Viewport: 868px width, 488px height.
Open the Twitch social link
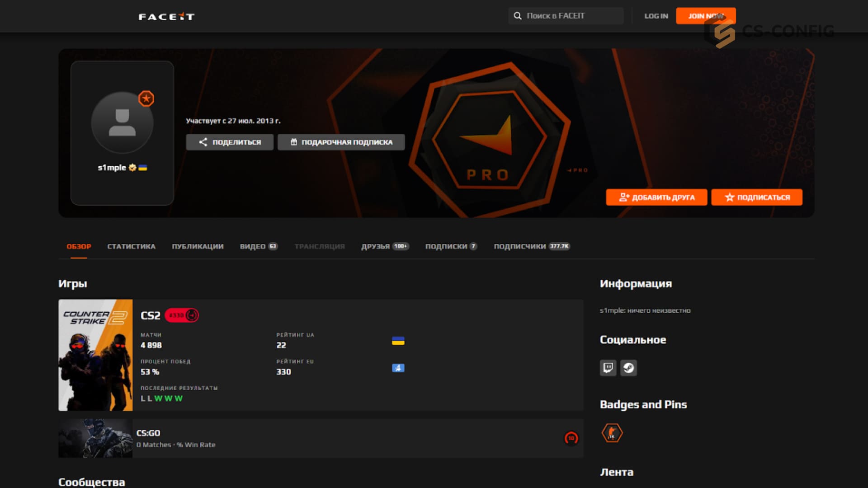click(x=608, y=368)
